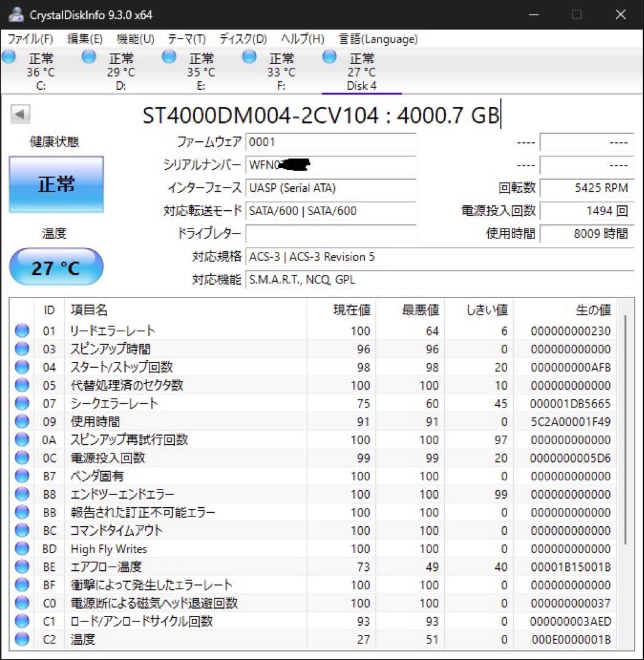Click the ファームウェア value field showing 0001
Image resolution: width=644 pixels, height=660 pixels.
pyautogui.click(x=332, y=142)
